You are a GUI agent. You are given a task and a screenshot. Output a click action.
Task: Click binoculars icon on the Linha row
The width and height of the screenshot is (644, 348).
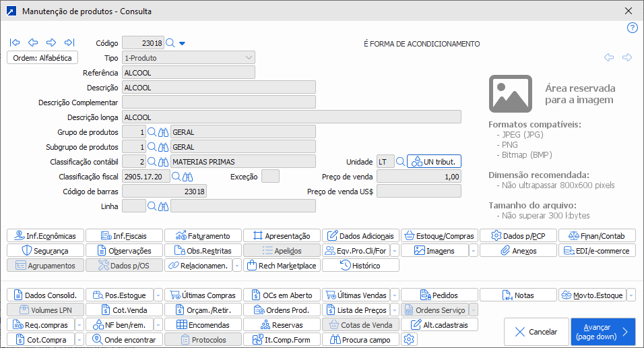pyautogui.click(x=163, y=206)
